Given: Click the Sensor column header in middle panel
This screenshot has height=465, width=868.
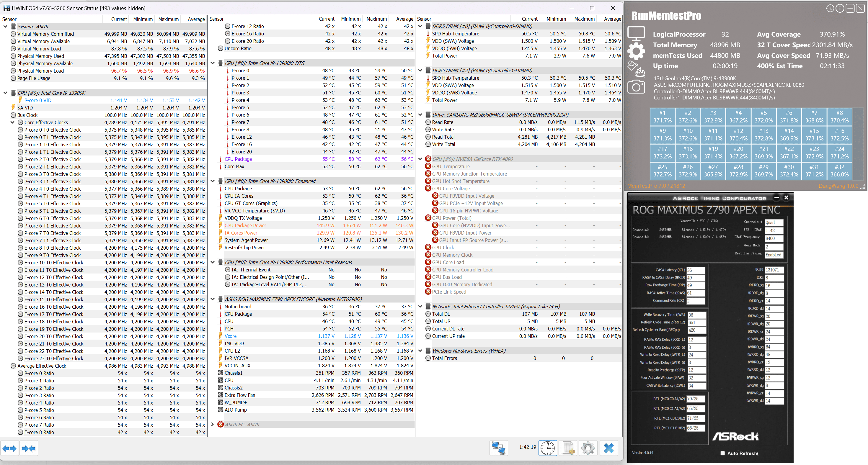Looking at the screenshot, I should coord(217,19).
